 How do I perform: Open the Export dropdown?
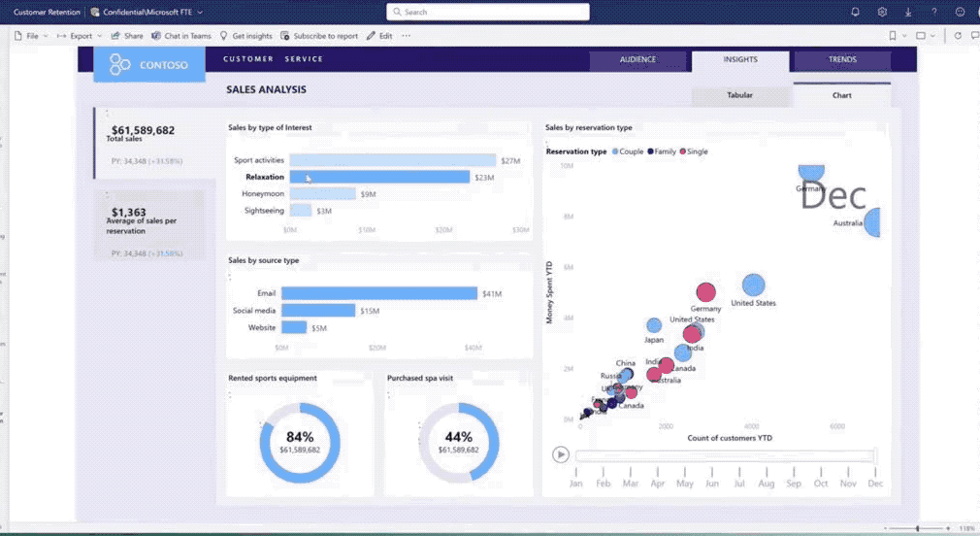point(80,36)
